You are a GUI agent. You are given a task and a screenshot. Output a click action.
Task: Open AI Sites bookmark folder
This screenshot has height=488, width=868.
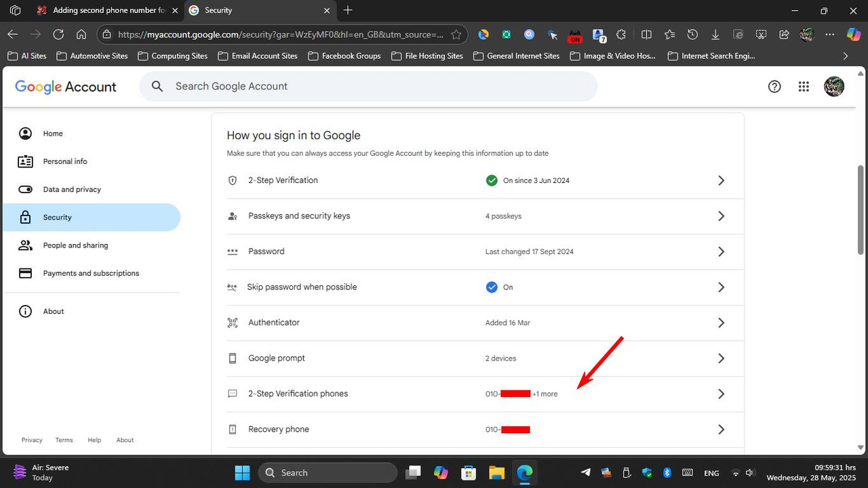click(x=27, y=56)
